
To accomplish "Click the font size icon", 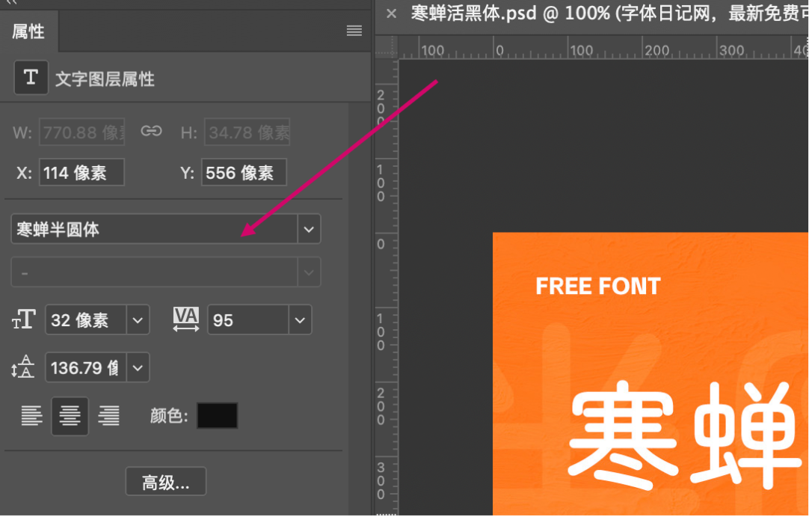I will tap(23, 319).
